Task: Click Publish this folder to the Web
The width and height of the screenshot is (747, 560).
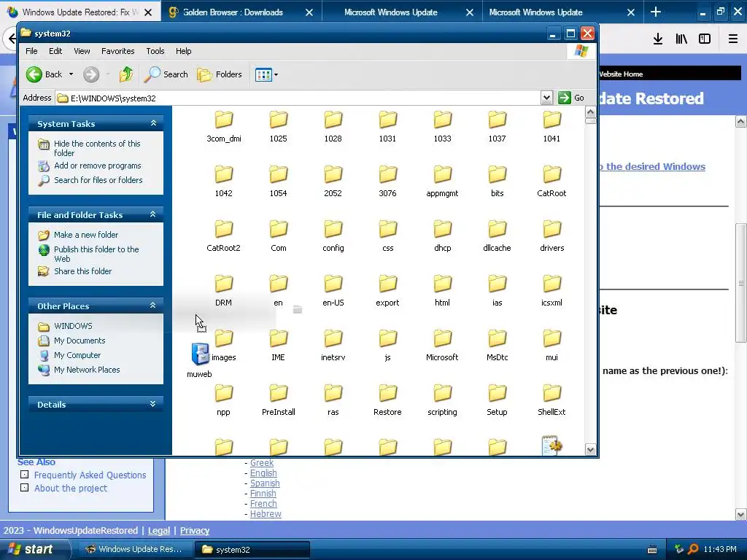Action: click(x=96, y=254)
